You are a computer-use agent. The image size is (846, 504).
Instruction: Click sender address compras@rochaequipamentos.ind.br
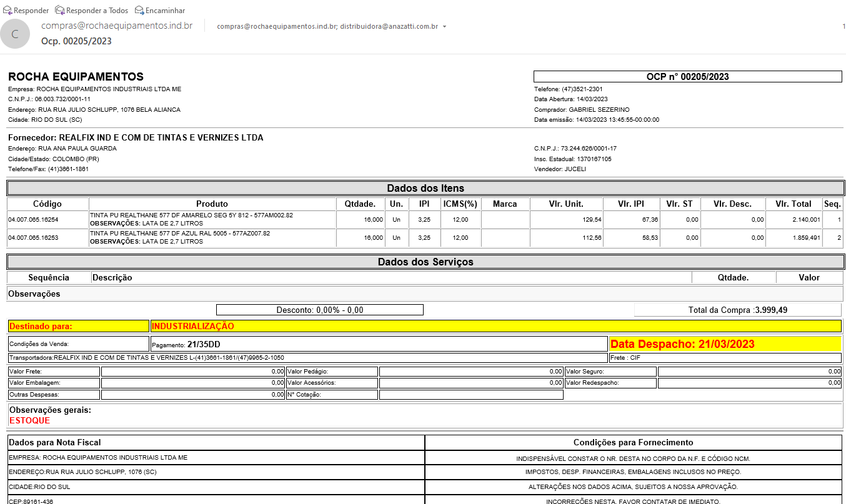click(116, 26)
